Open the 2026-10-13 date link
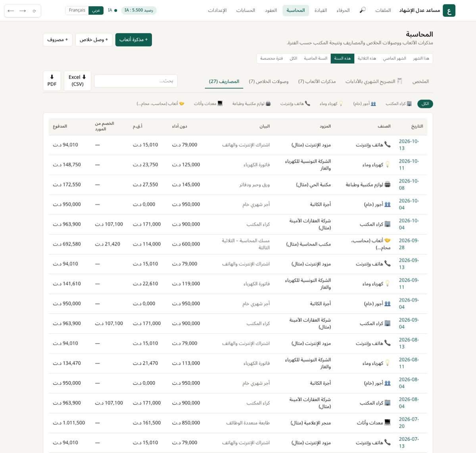476x453 pixels. click(x=409, y=145)
